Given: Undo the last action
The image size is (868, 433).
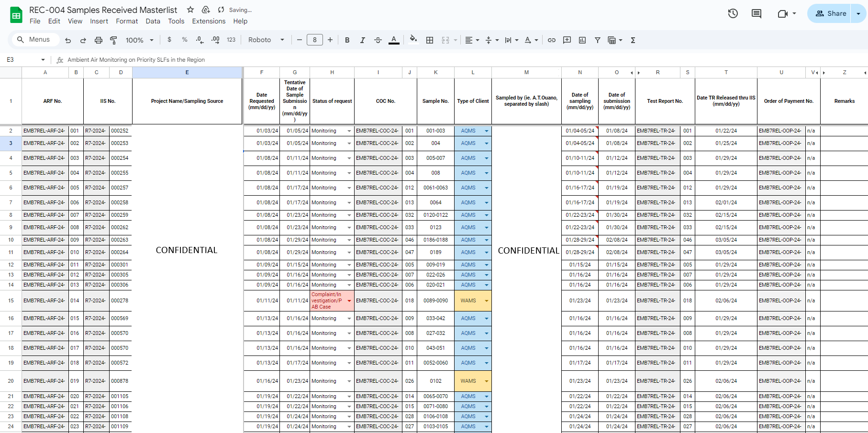Looking at the screenshot, I should (x=68, y=40).
